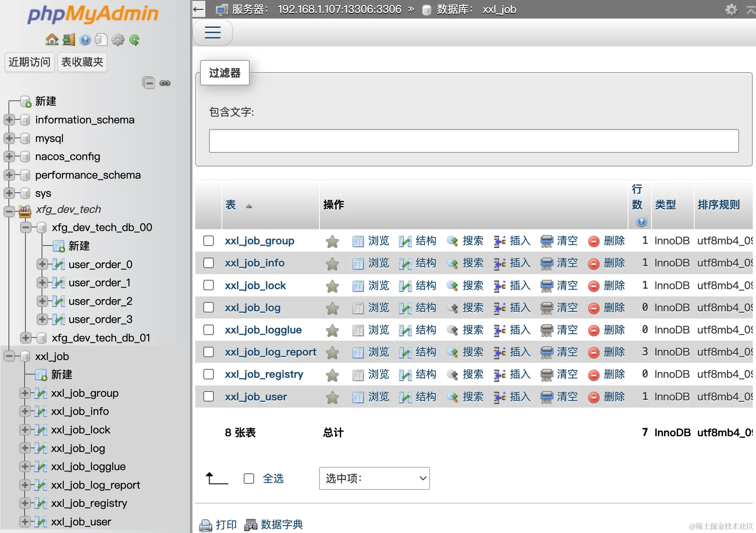The width and height of the screenshot is (756, 533).
Task: Check the xxl_job_registry row checkbox
Action: pos(209,374)
